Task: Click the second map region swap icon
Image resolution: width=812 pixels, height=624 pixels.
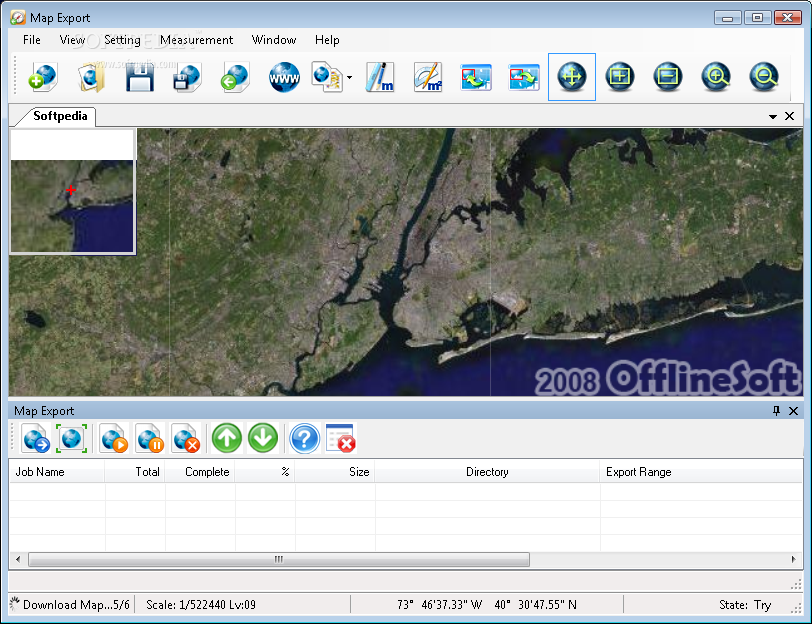Action: (x=524, y=77)
